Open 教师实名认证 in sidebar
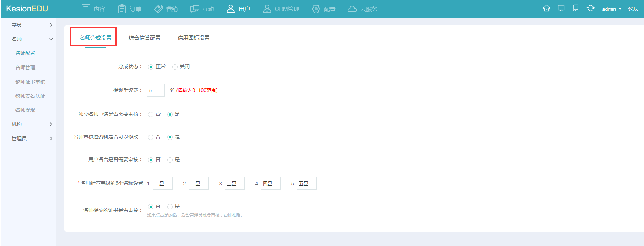The image size is (644, 246). pyautogui.click(x=30, y=96)
